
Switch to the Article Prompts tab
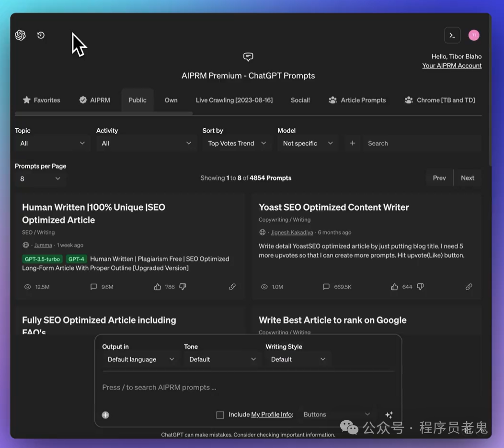357,100
